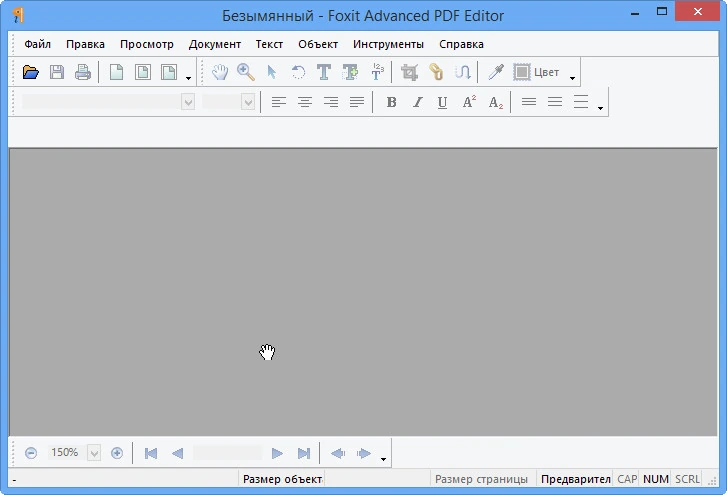Open the Файл menu
Screen dimensions: 727x495
pos(38,44)
